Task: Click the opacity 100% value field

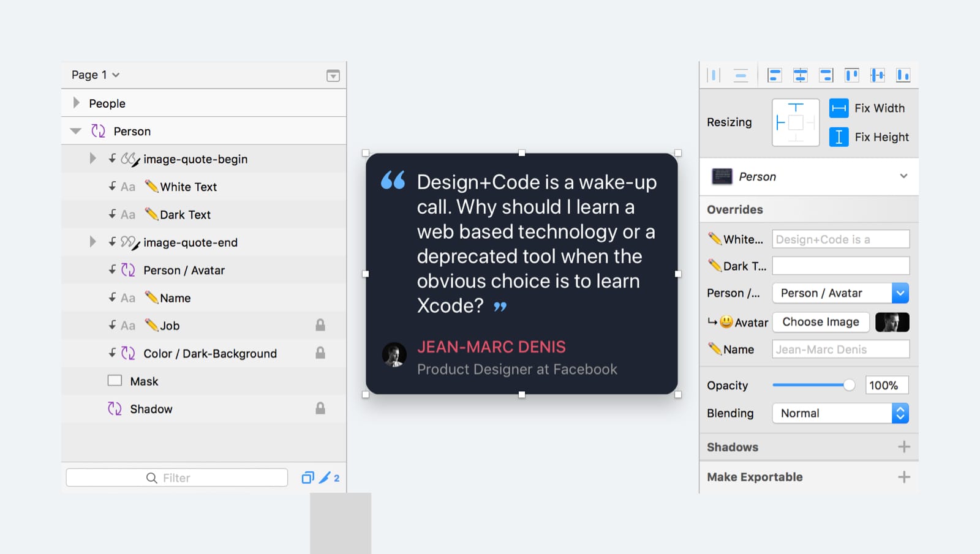Action: point(887,385)
